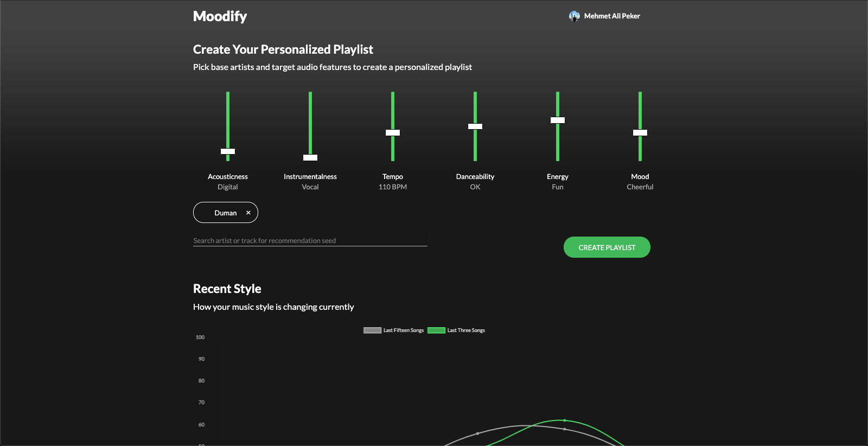Image resolution: width=868 pixels, height=446 pixels.
Task: Click the Danceability label
Action: click(x=475, y=177)
